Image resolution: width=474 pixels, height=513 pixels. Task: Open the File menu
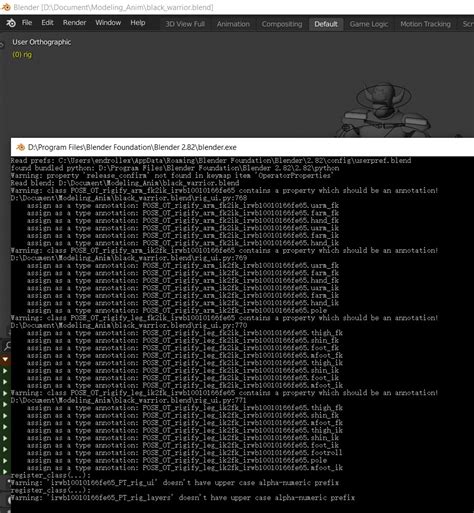(x=27, y=23)
